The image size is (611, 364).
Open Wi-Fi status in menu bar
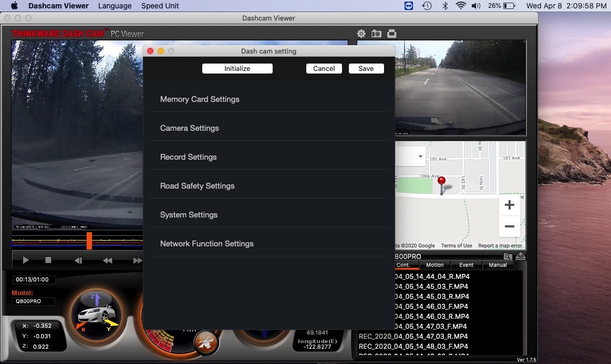461,6
